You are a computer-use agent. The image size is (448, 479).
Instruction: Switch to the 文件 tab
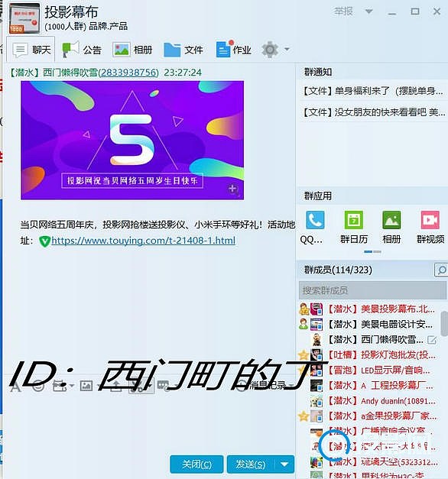pyautogui.click(x=183, y=50)
